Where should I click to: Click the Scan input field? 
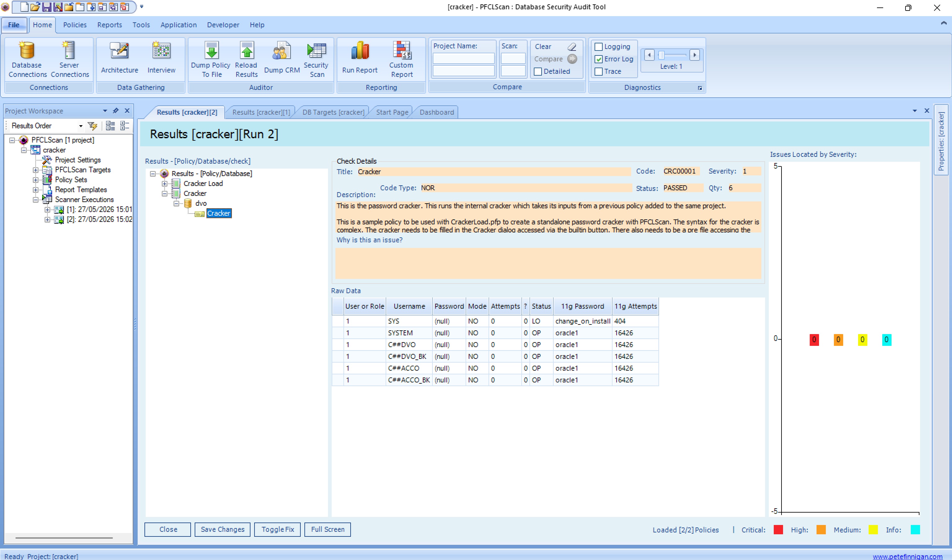pyautogui.click(x=513, y=58)
